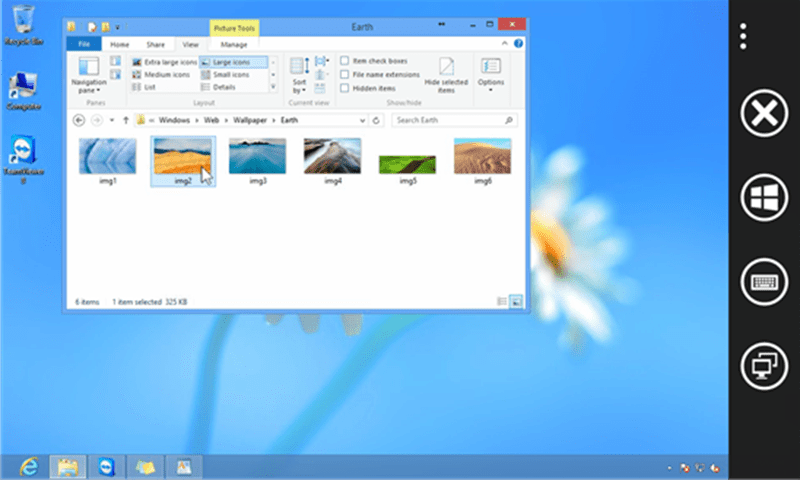This screenshot has width=800, height=480.
Task: Choose Medium icons layout
Action: 161,75
